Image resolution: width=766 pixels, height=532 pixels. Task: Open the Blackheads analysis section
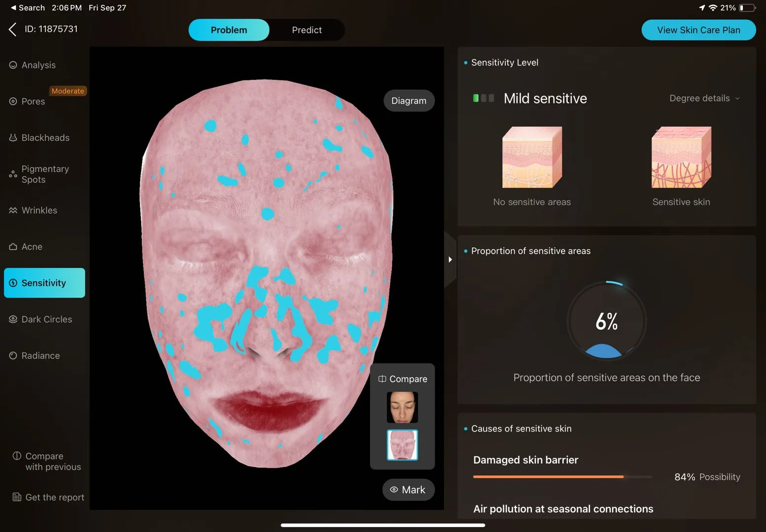[45, 138]
